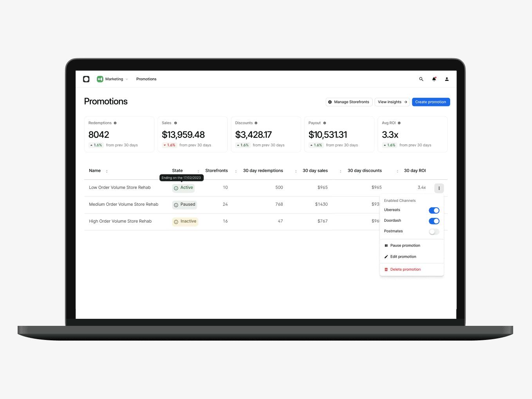Click the 30 day ROI column header
This screenshot has width=532, height=399.
tap(415, 171)
